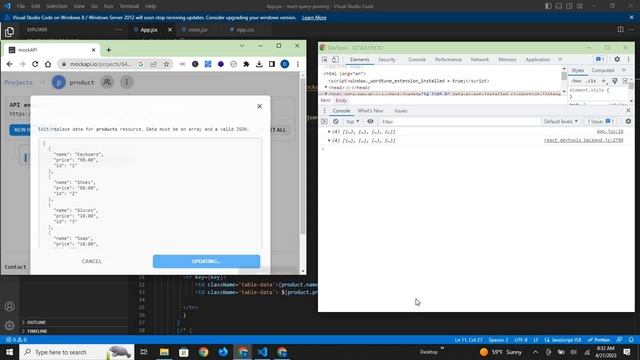Clear the DevTools console
Image resolution: width=640 pixels, height=360 pixels.
click(336, 121)
